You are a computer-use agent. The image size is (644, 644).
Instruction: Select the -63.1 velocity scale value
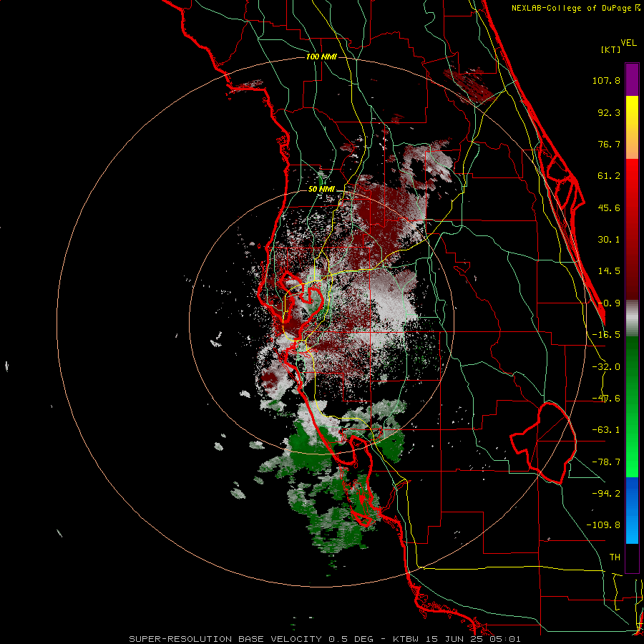click(606, 430)
